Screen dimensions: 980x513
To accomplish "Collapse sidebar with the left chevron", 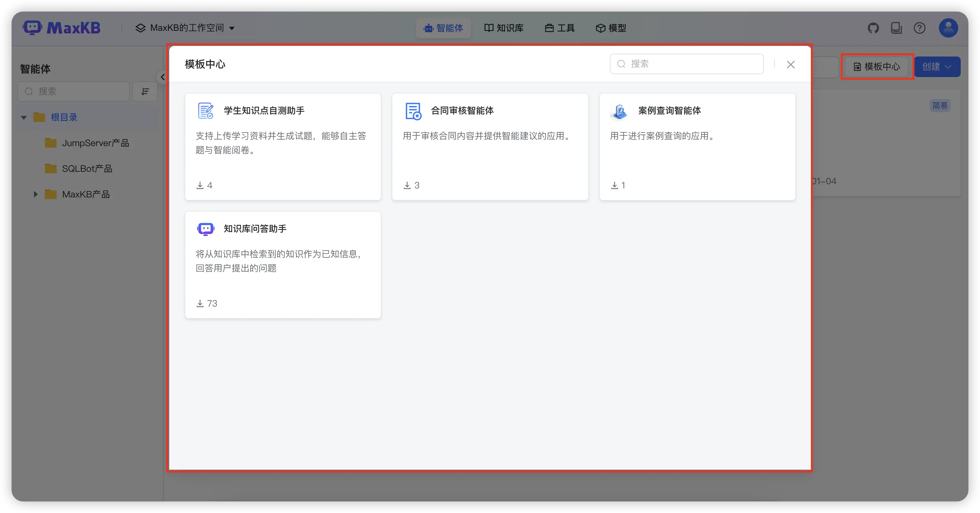I will pos(162,77).
